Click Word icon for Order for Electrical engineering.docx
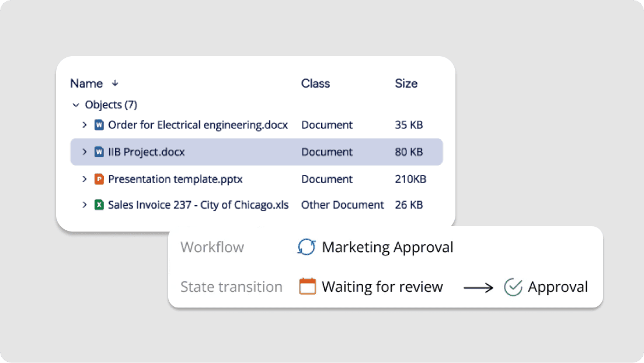The image size is (644, 363). coord(99,125)
